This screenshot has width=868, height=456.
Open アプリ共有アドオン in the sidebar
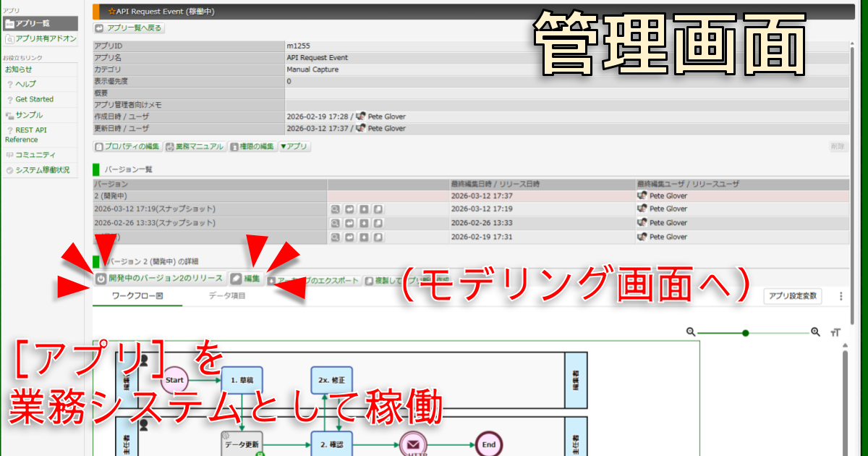[41, 38]
